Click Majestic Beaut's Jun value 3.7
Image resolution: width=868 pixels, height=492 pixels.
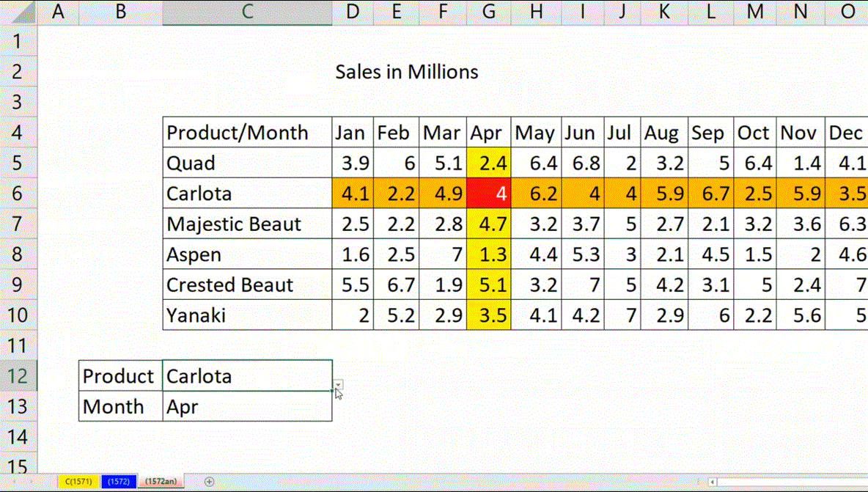(x=583, y=224)
